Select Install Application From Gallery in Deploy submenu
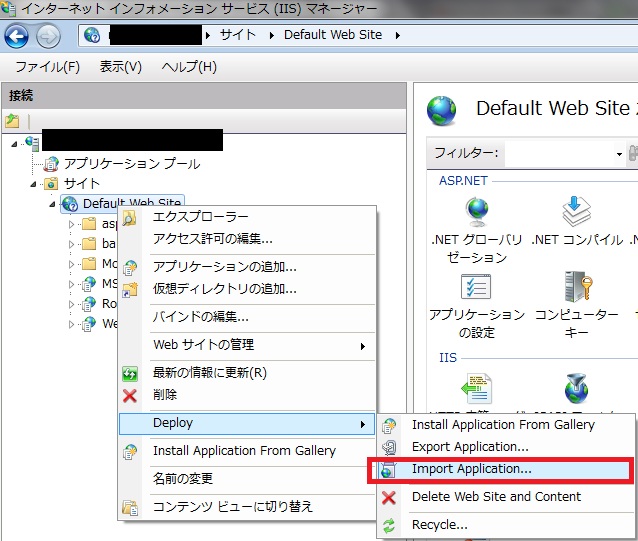Image resolution: width=638 pixels, height=541 pixels. 506,425
